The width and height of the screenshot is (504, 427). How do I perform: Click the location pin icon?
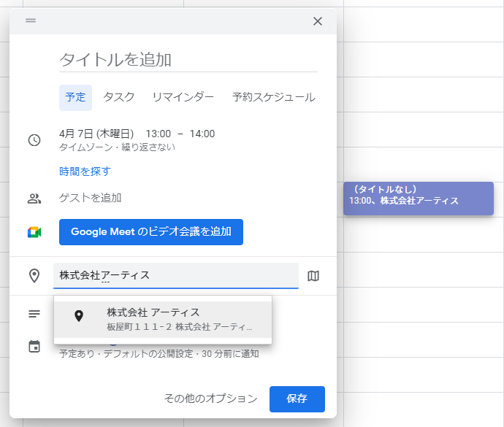34,276
